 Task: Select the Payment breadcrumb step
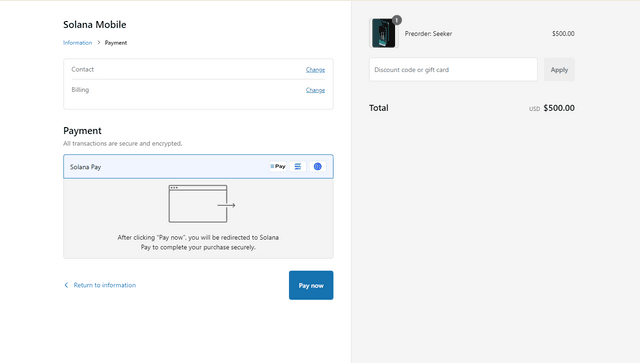pyautogui.click(x=116, y=42)
